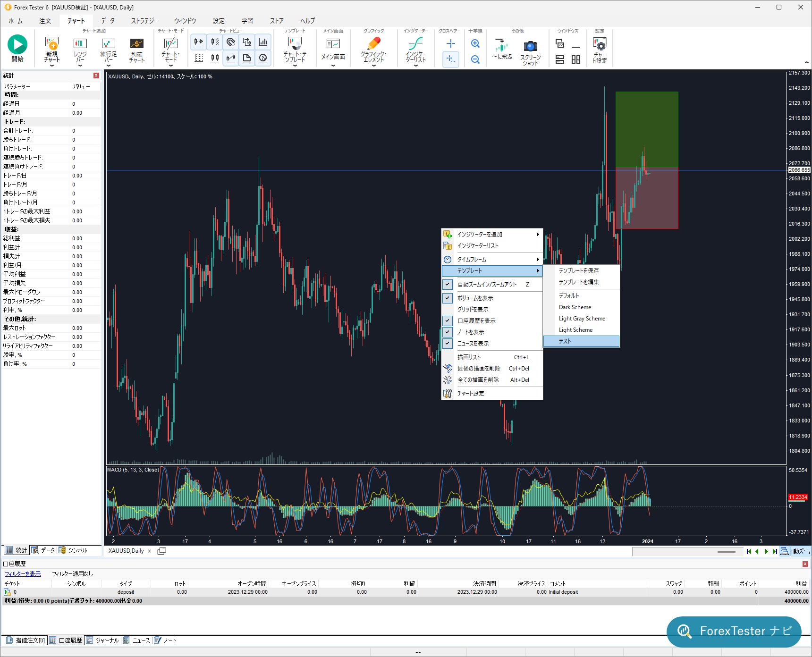
Task: Open the 新規チャート (new chart) tool
Action: click(x=52, y=49)
